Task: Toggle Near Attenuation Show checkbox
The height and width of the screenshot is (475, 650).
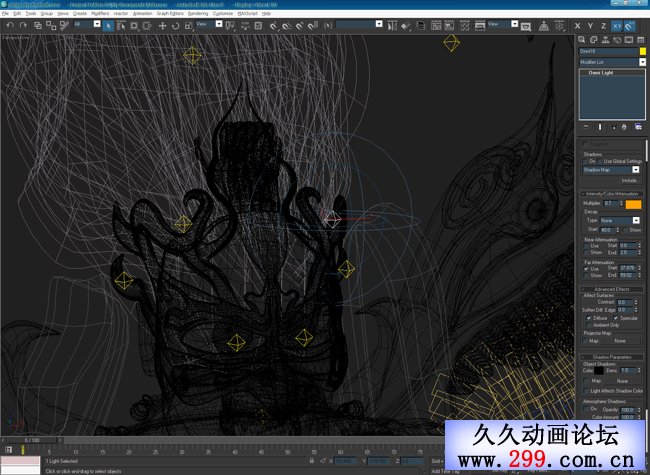Action: pos(587,252)
